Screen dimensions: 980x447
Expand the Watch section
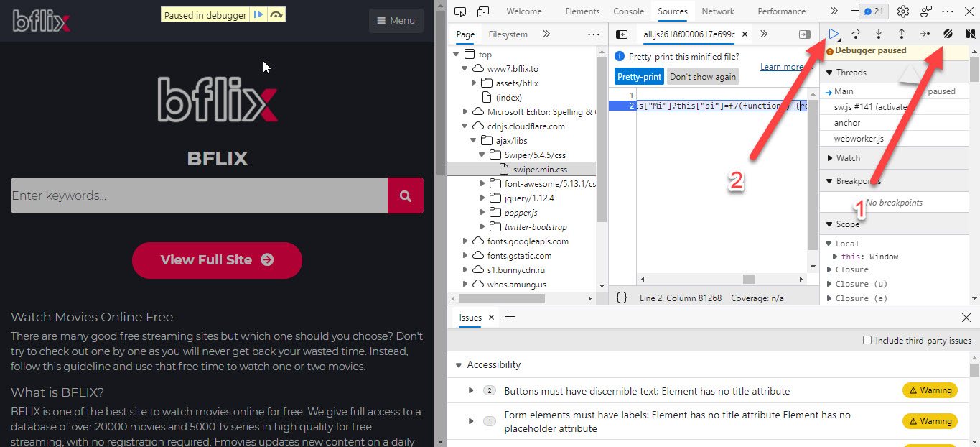click(829, 158)
